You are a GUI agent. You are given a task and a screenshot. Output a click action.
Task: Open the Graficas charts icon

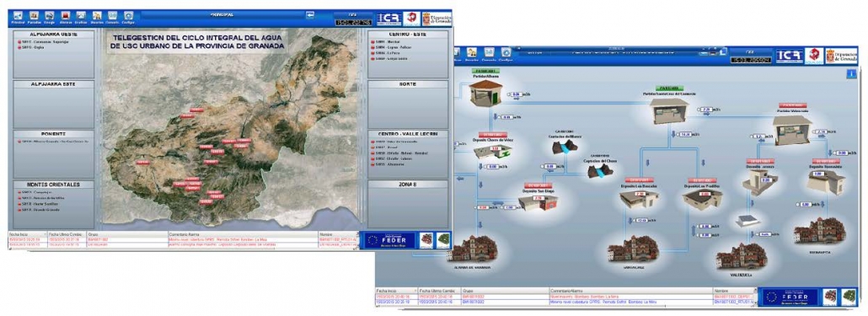pos(81,16)
